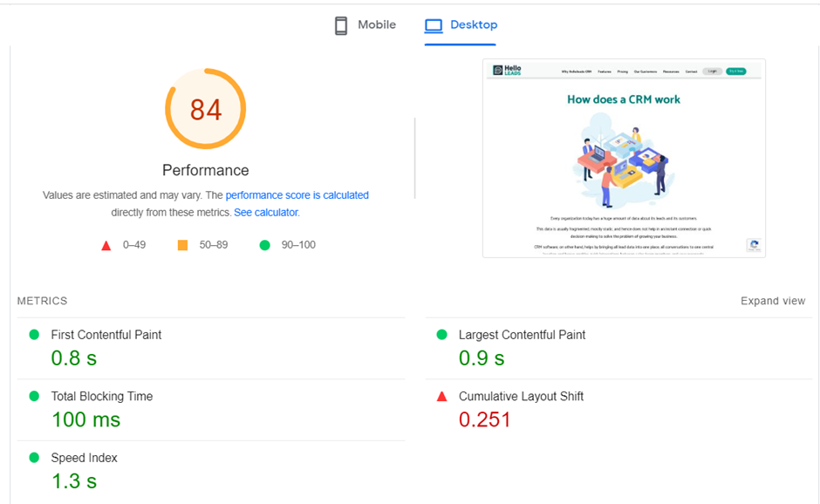The image size is (820, 504).
Task: Click red triangle icon beside Cumulative Layout Shift
Action: [x=441, y=397]
